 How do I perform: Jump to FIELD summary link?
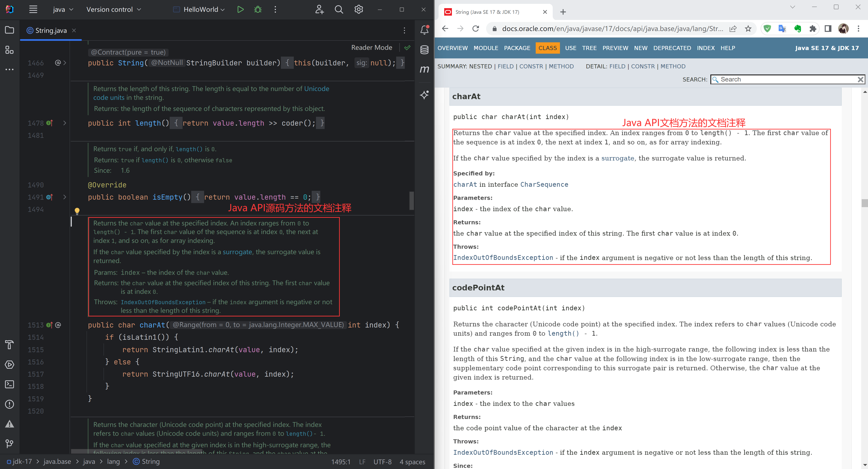pyautogui.click(x=505, y=66)
